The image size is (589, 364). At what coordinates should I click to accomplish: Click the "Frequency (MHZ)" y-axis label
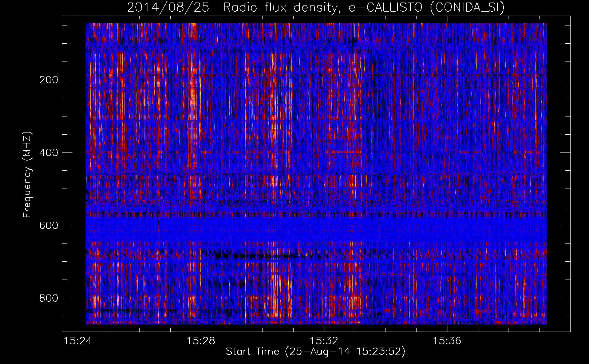(27, 175)
